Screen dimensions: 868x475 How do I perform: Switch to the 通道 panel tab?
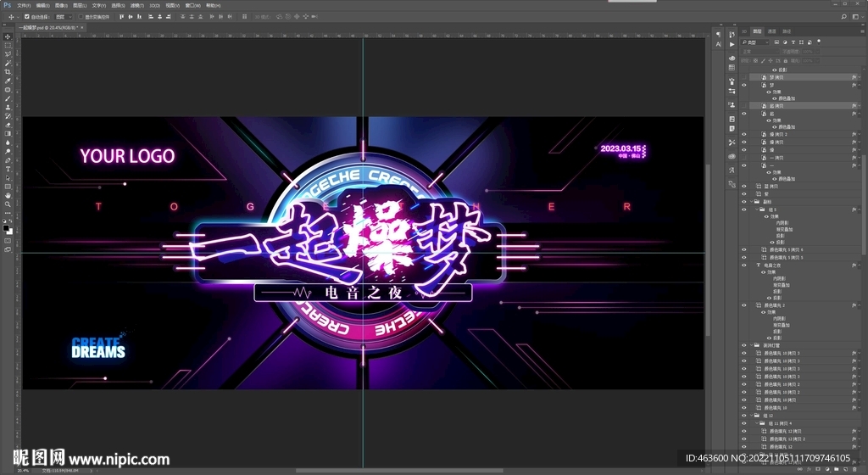point(772,31)
